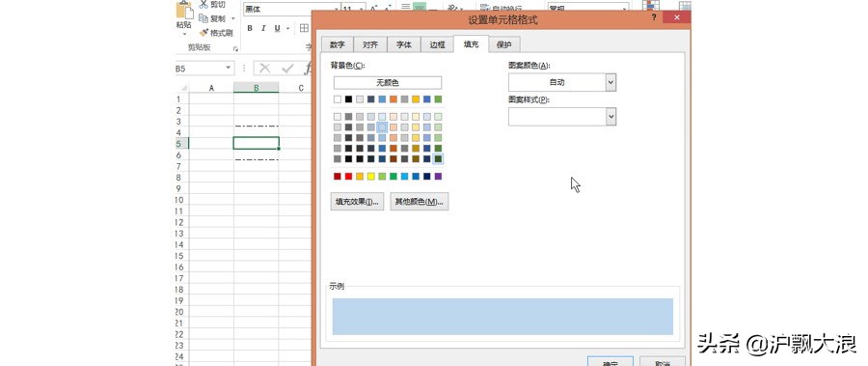Expand the Name Box dropdown arrow
868x366 pixels.
pyautogui.click(x=228, y=69)
